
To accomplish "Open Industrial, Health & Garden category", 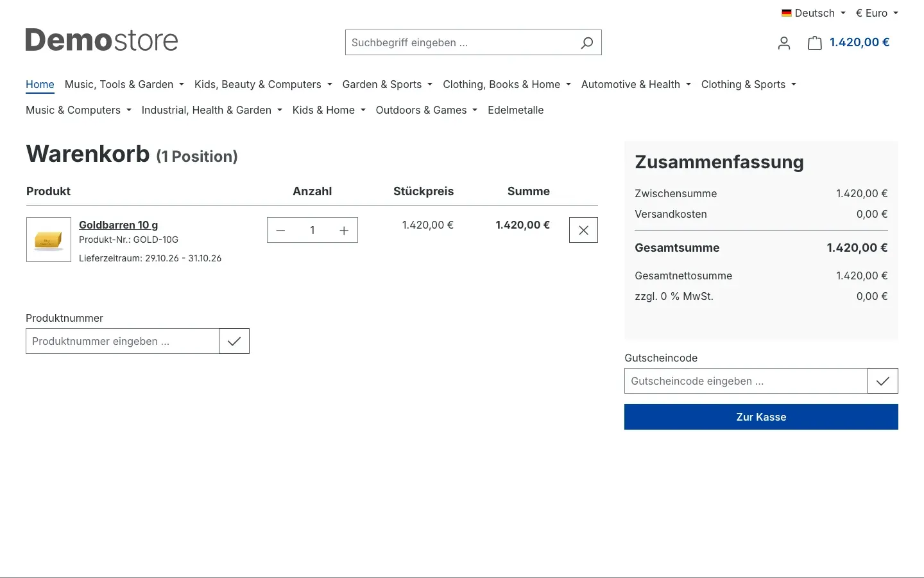I will coord(212,110).
